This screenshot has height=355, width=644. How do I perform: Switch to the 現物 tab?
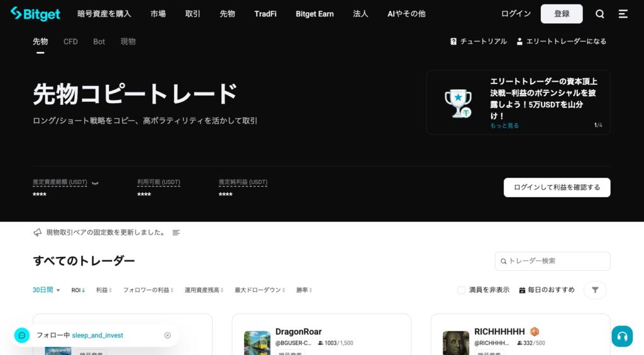[128, 41]
